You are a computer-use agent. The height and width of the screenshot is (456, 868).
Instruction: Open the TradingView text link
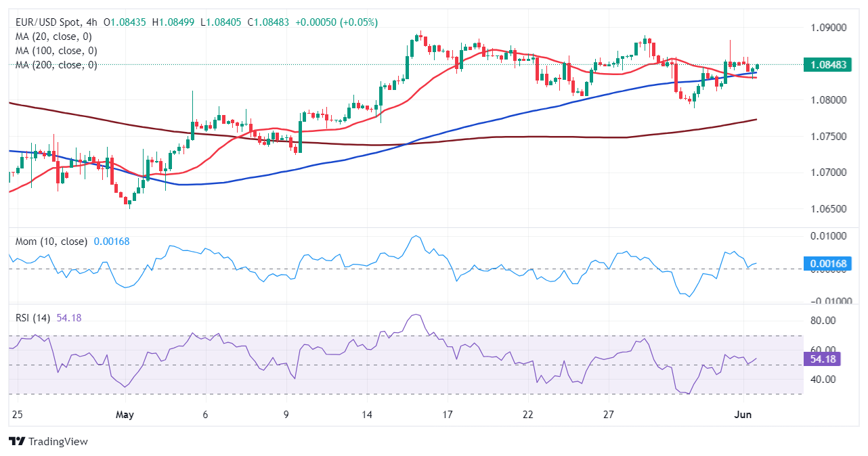click(x=57, y=442)
